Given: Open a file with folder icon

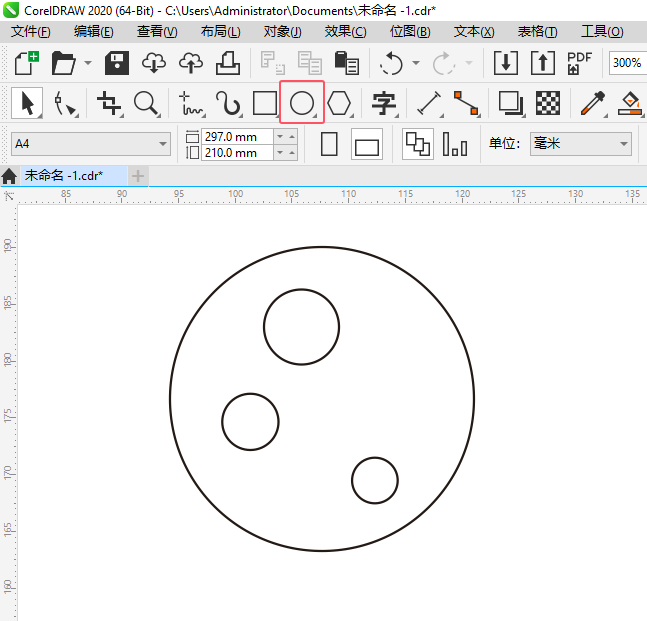Looking at the screenshot, I should pos(64,63).
